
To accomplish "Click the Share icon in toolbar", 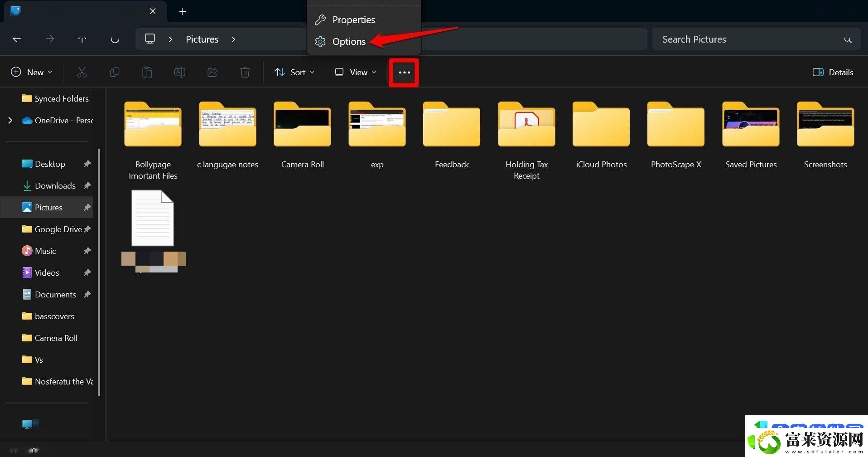I will click(212, 72).
